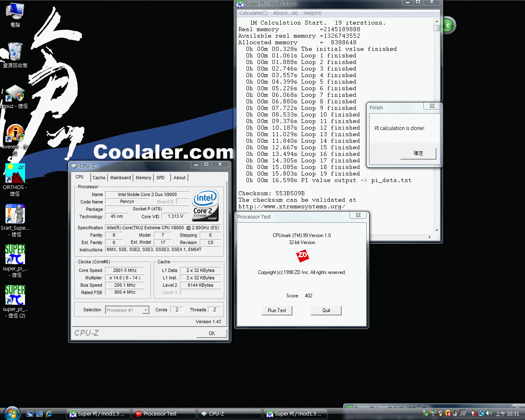This screenshot has width=525, height=420.
Task: Close the Processor Test window
Action: click(358, 215)
